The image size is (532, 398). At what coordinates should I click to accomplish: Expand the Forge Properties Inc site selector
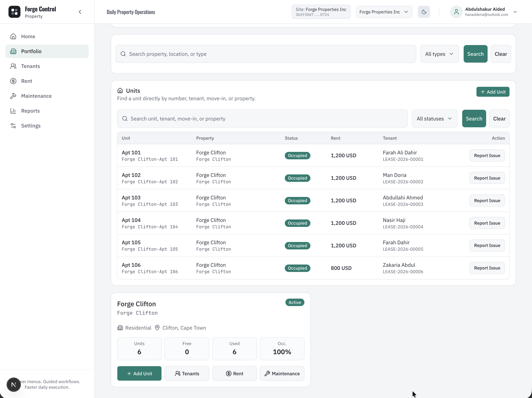(x=384, y=12)
